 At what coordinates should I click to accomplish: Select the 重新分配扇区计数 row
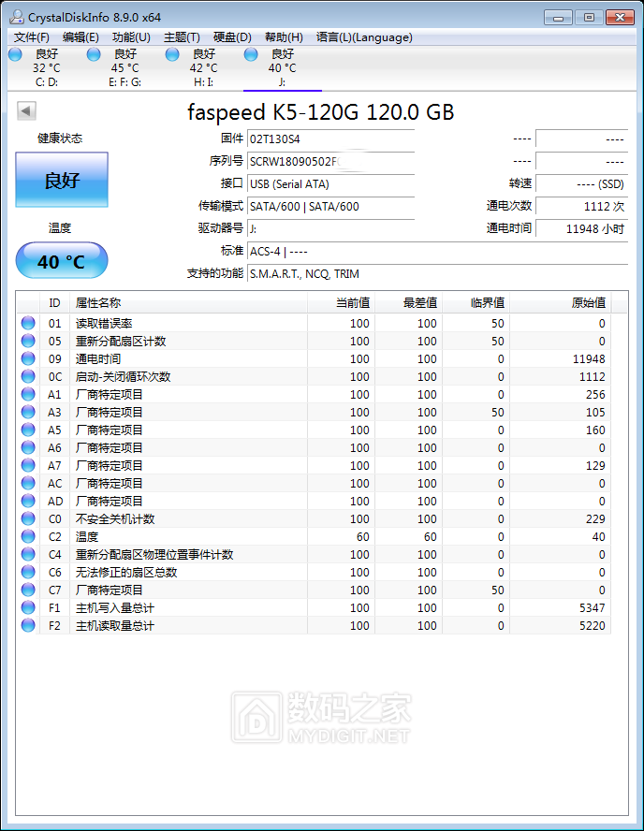(314, 341)
